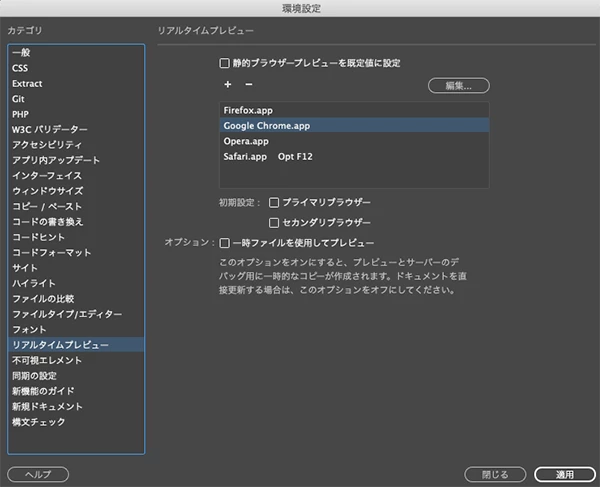Viewport: 600px width, 487px height.
Task: Toggle 一時ファイルを使用してプレビュー checkbox
Action: pos(225,243)
